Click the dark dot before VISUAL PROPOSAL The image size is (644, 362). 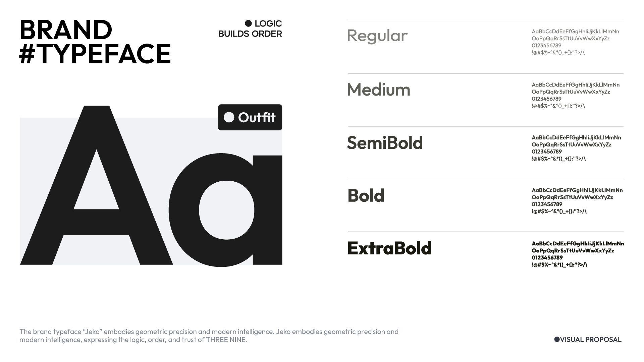[557, 340]
